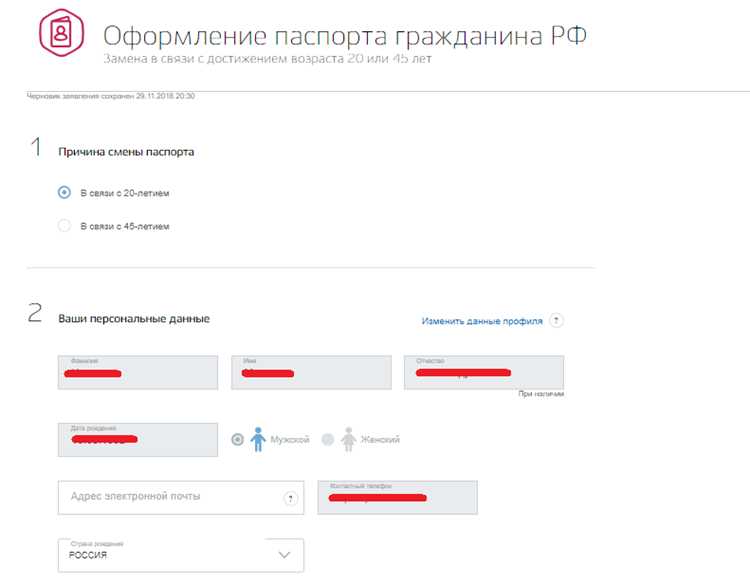The image size is (750, 583).
Task: Click the Дата рождения field
Action: pyautogui.click(x=138, y=440)
